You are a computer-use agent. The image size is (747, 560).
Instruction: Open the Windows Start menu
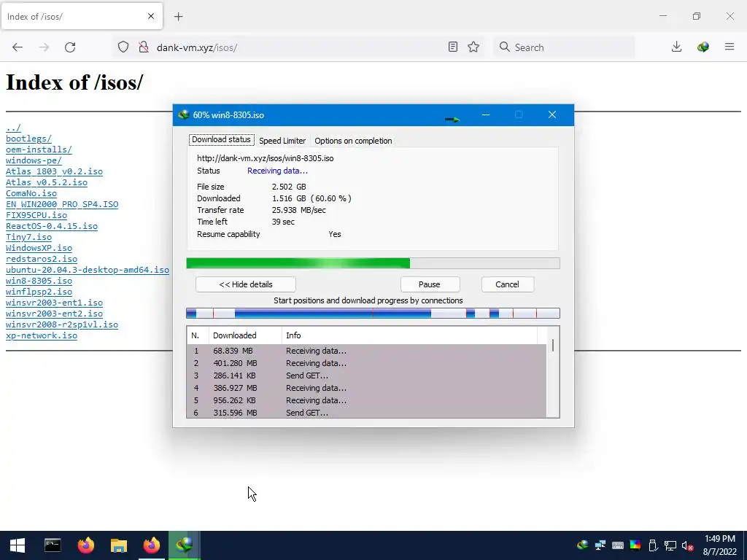coord(18,545)
